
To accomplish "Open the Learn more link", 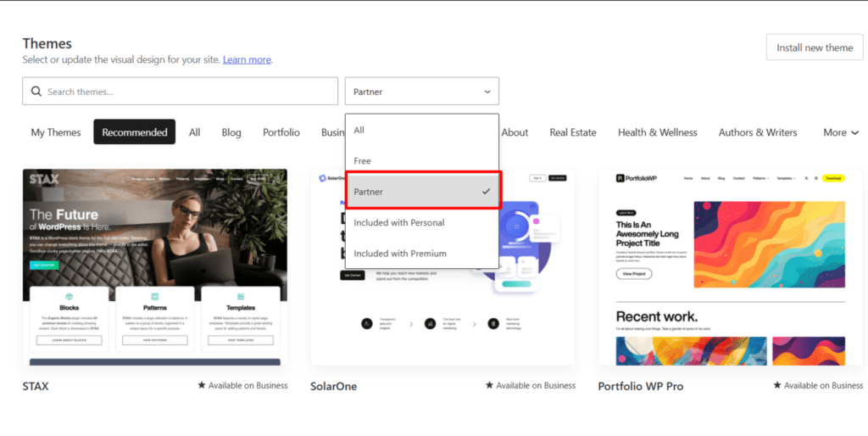I will (247, 59).
